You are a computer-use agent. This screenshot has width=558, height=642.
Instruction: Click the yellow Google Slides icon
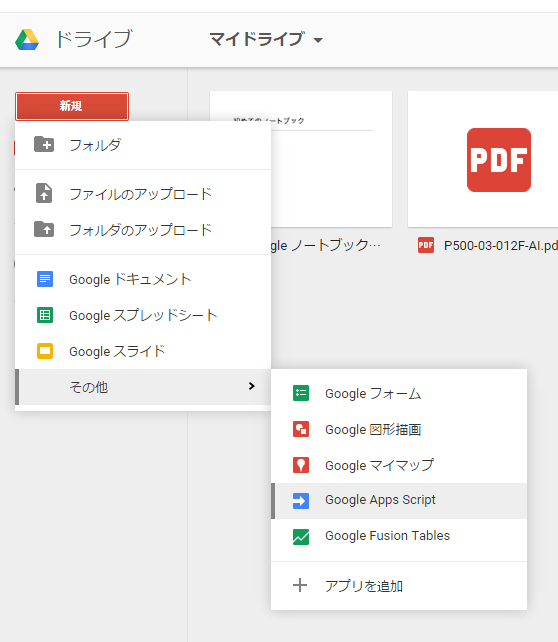[45, 351]
